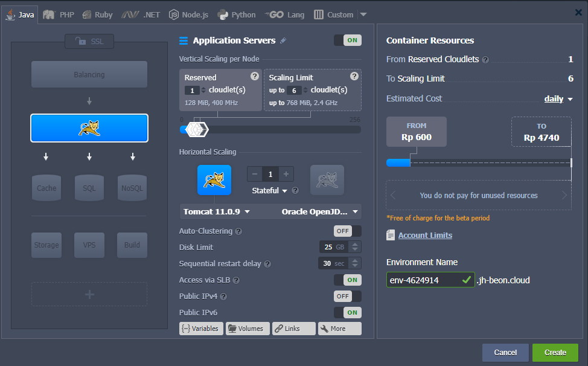This screenshot has width=588, height=366.
Task: Open help icon for Reserved cloudlets
Action: pyautogui.click(x=255, y=76)
